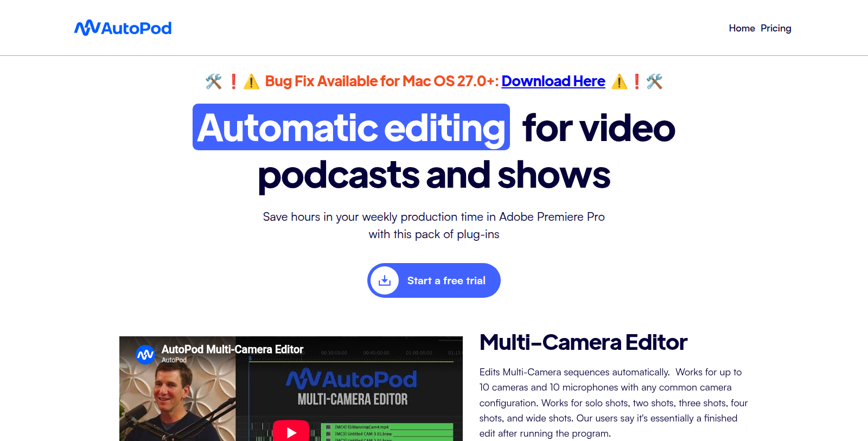
Task: Open the Home navigation link
Action: click(x=742, y=28)
